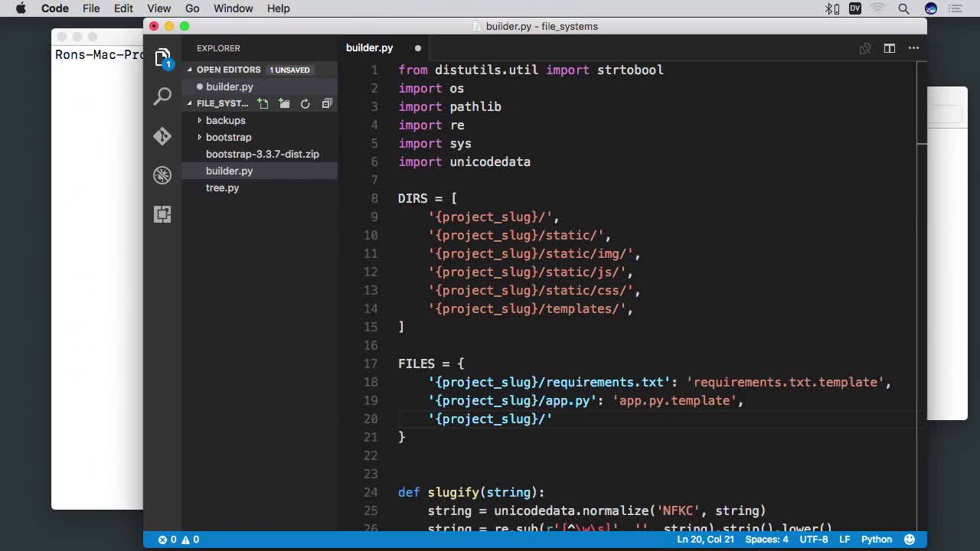Select the builder.py editor tab
Viewport: 980px width, 551px height.
point(369,48)
